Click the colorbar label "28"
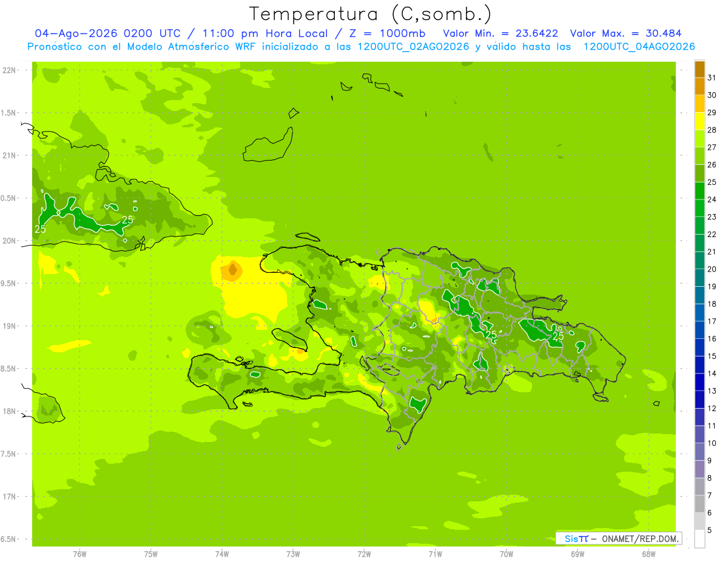This screenshot has height=562, width=728. pyautogui.click(x=712, y=130)
